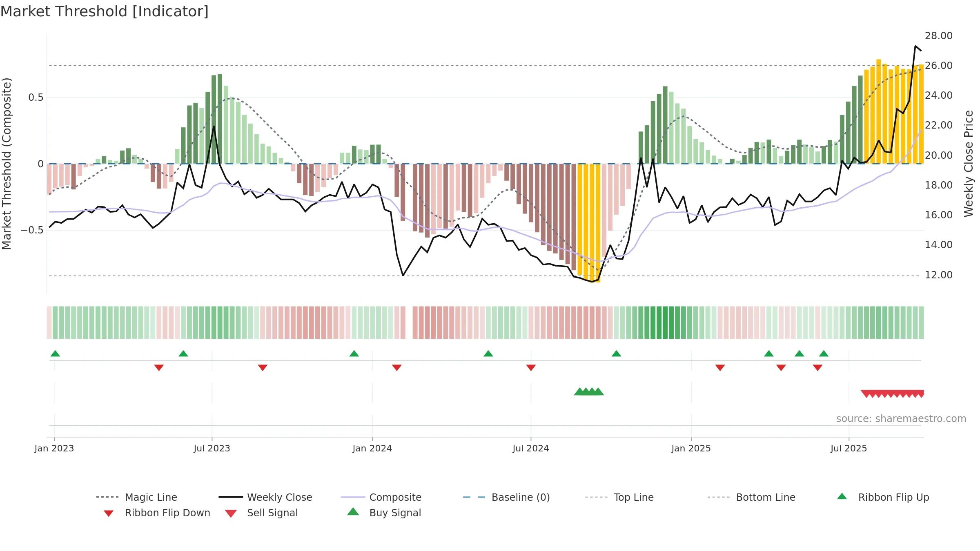Click the tallest green bar in Jul 2023
The image size is (980, 551).
coord(220,119)
